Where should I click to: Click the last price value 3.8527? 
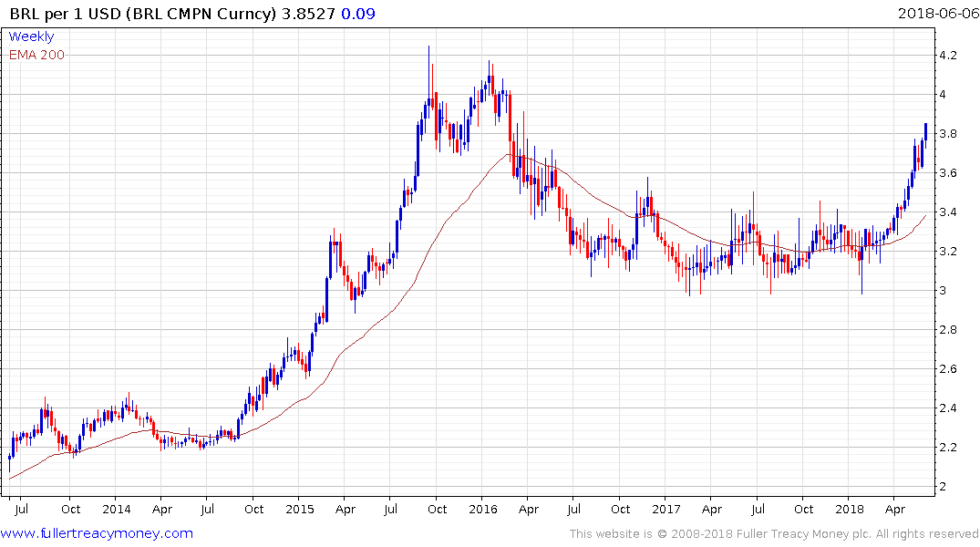tap(308, 14)
